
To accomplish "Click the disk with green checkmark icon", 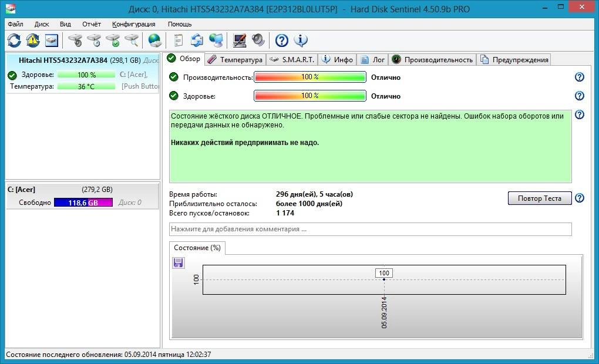I will (x=113, y=40).
